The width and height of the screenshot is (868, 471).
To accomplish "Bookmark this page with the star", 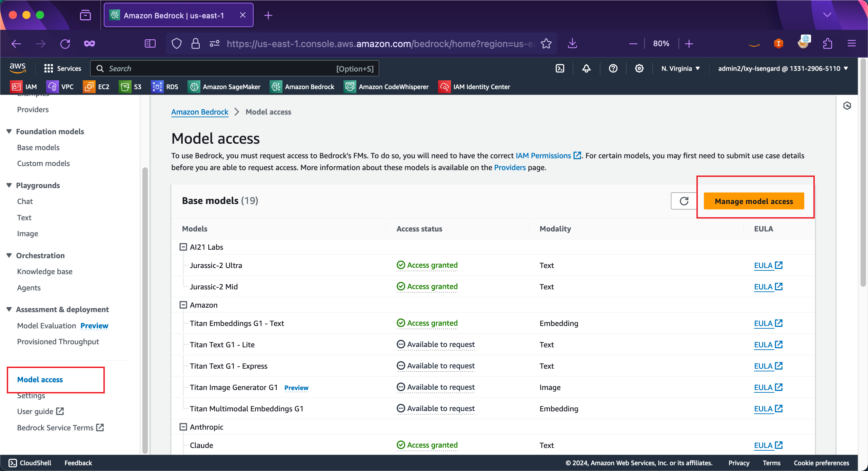I will (546, 43).
